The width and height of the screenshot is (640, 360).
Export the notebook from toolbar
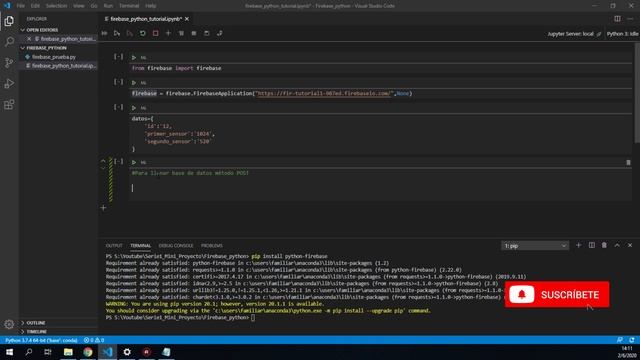[220, 33]
